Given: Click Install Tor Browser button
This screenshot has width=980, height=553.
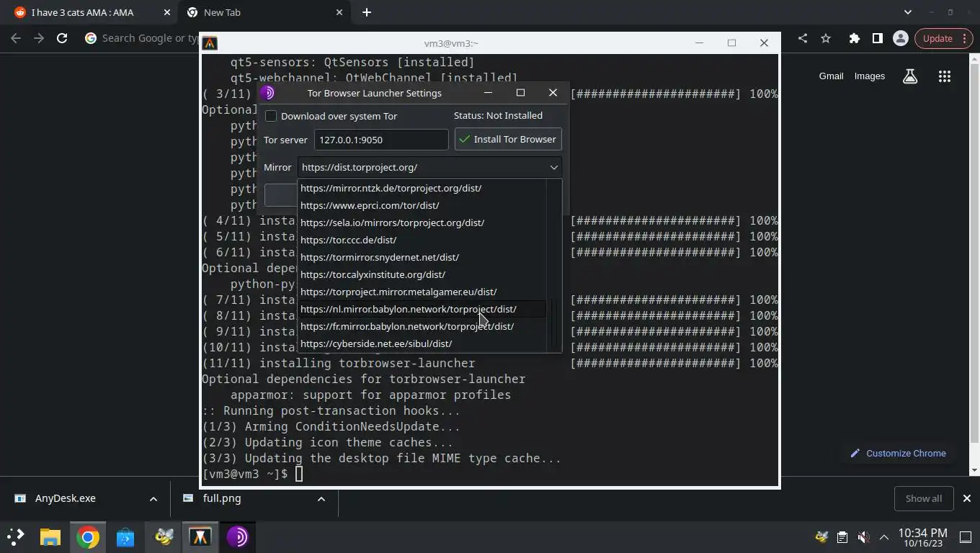Looking at the screenshot, I should (x=508, y=139).
